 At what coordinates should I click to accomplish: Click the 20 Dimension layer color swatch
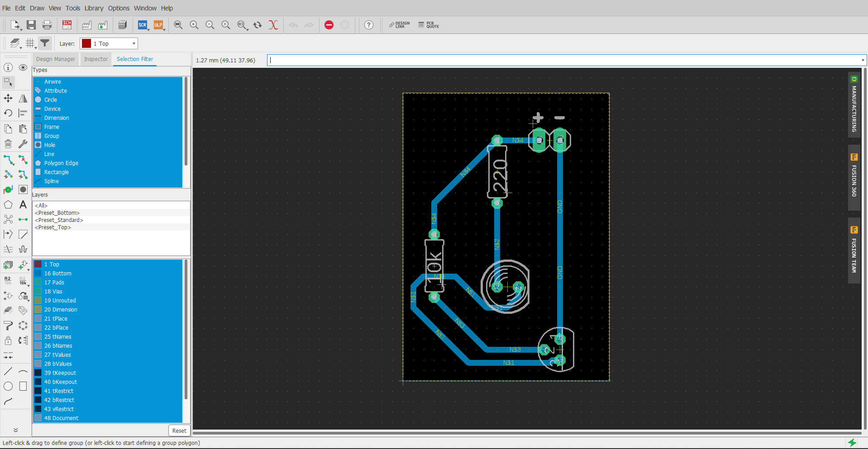coord(38,309)
